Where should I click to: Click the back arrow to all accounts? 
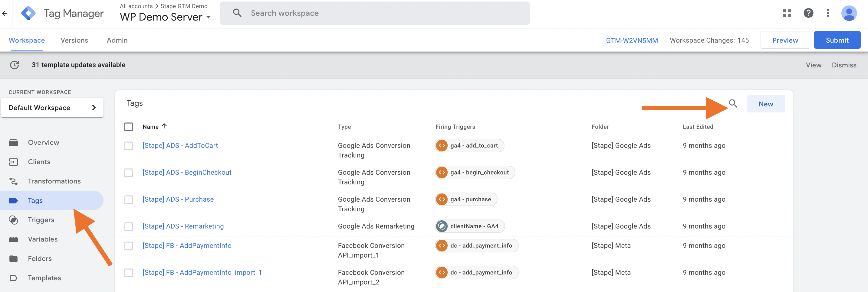[x=5, y=14]
